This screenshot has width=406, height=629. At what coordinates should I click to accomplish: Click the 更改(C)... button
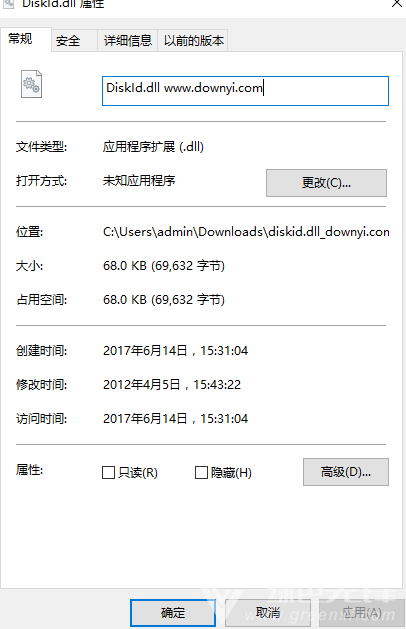pyautogui.click(x=326, y=183)
